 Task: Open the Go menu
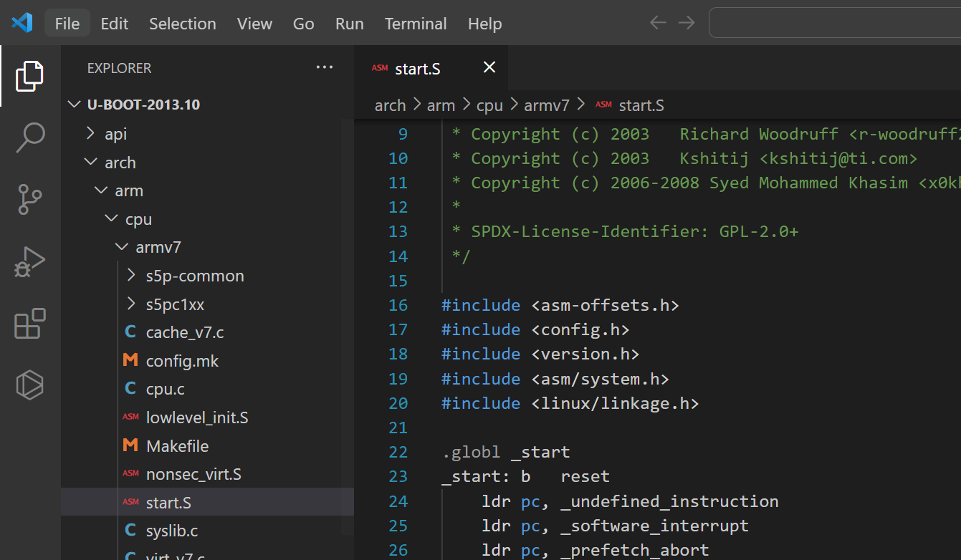click(x=304, y=23)
